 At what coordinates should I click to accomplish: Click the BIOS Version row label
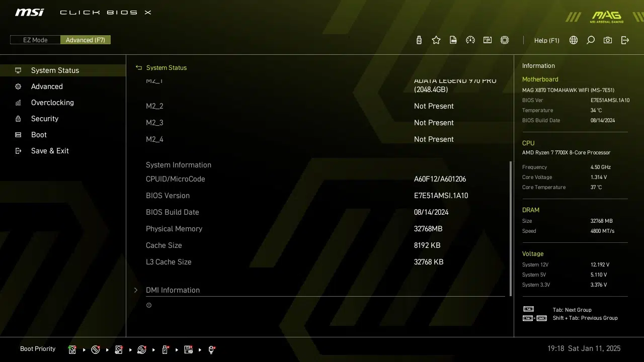pos(168,196)
